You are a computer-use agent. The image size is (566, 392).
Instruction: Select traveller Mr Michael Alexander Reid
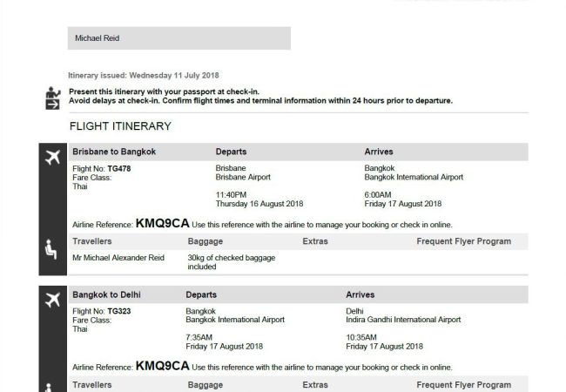[x=120, y=258]
